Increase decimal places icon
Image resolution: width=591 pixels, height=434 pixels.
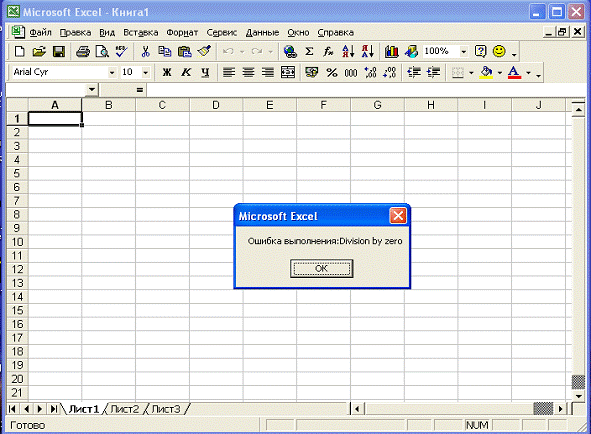(370, 72)
